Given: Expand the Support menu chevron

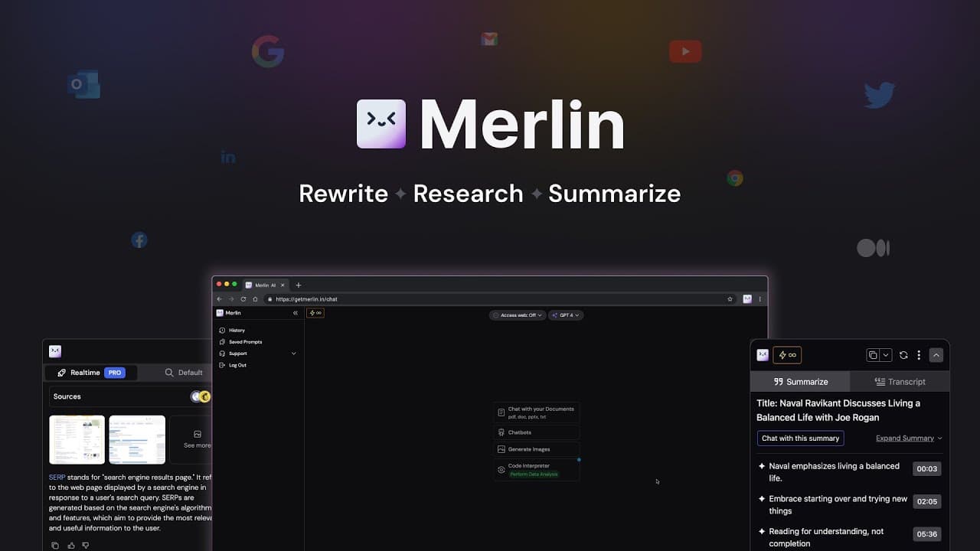Looking at the screenshot, I should tap(293, 354).
